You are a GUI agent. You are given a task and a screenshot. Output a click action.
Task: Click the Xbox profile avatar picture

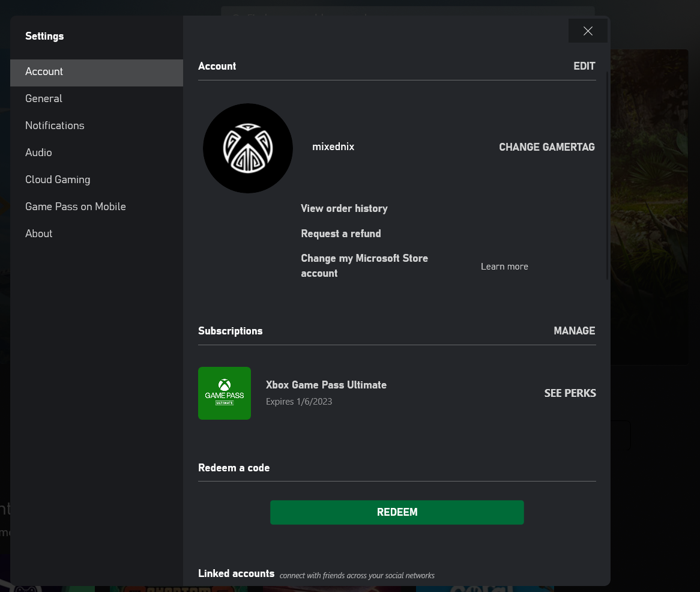pos(248,148)
